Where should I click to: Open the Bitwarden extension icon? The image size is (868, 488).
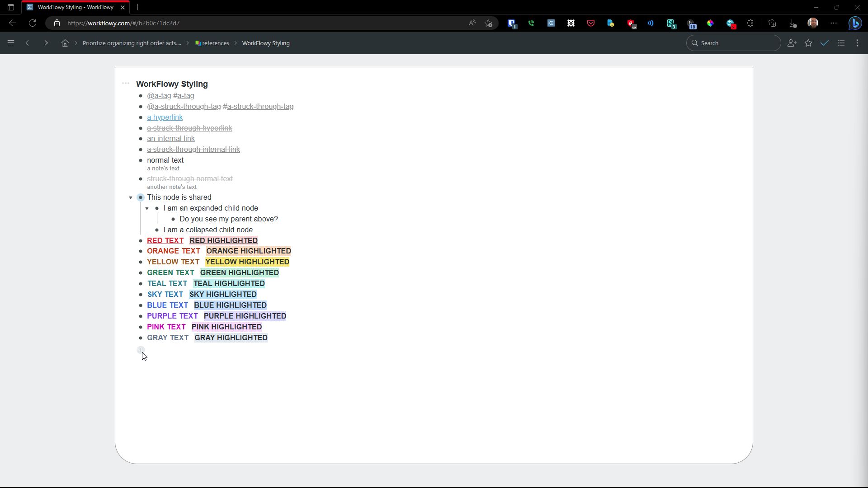click(x=511, y=23)
